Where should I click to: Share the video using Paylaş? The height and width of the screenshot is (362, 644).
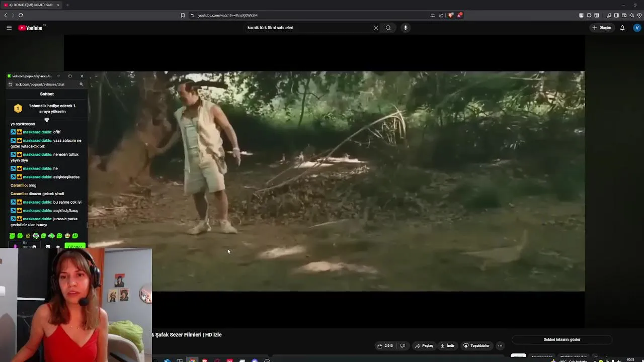[424, 346]
